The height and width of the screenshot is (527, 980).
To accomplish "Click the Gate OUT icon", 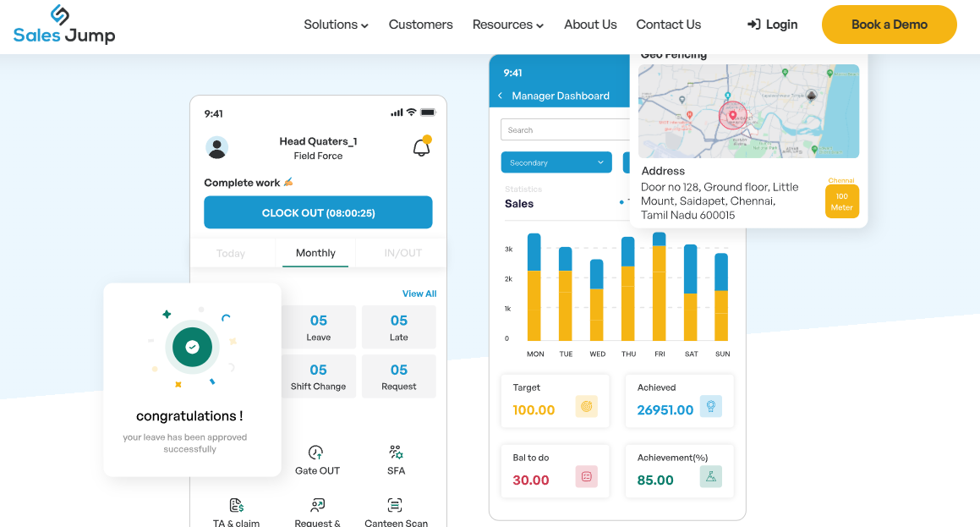I will (x=315, y=453).
